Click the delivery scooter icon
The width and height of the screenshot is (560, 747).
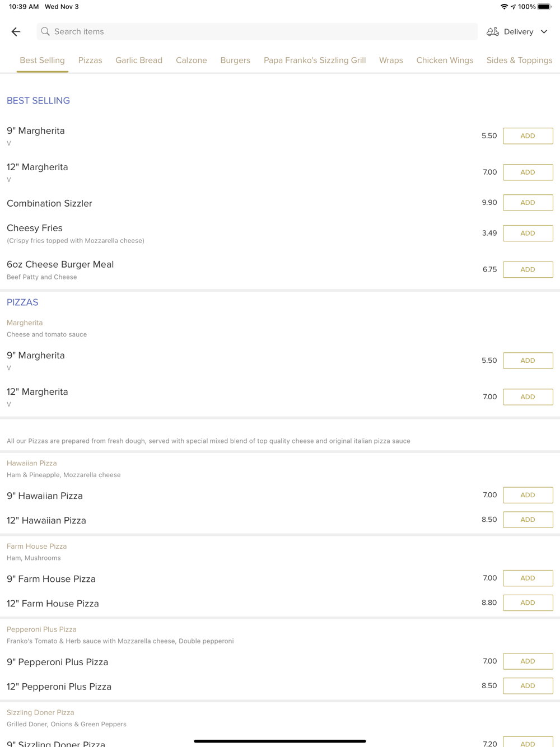pyautogui.click(x=493, y=32)
